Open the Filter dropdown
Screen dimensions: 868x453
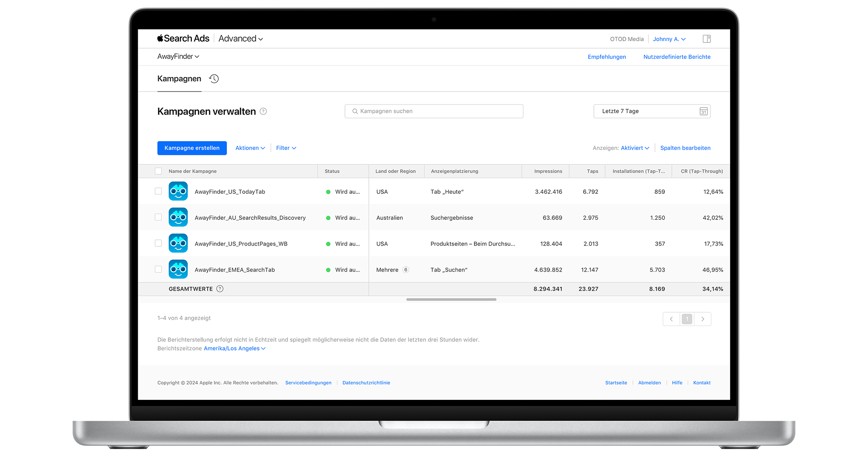pyautogui.click(x=286, y=148)
